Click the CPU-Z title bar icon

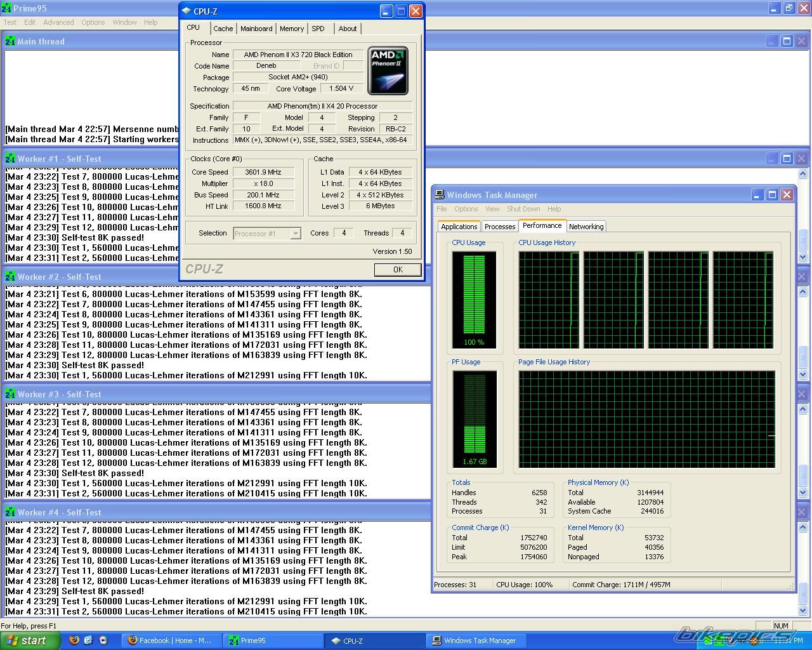point(187,11)
